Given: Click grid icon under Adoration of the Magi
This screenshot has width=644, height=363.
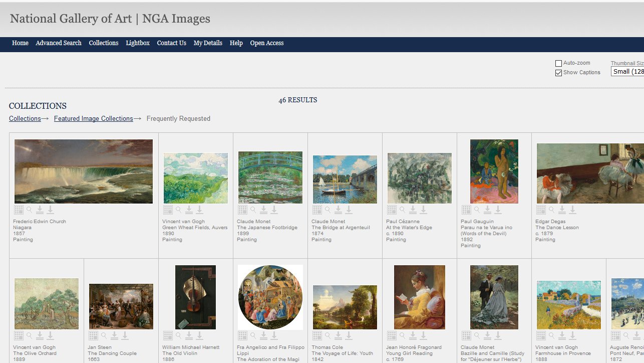Looking at the screenshot, I should coord(242,335).
